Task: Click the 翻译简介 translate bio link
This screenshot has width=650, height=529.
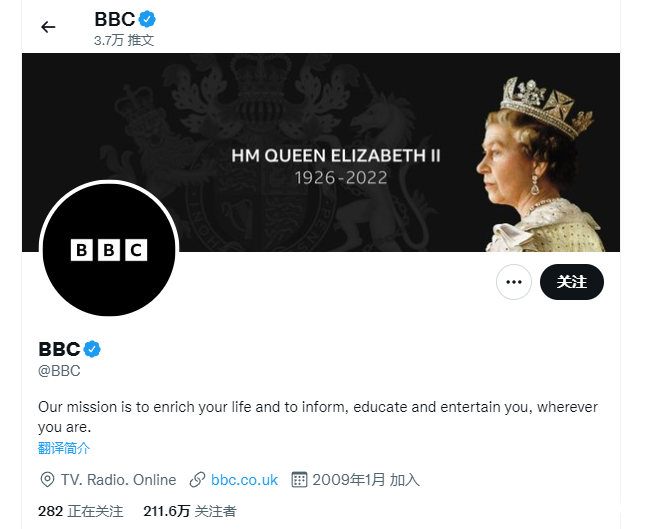Action: [x=64, y=448]
